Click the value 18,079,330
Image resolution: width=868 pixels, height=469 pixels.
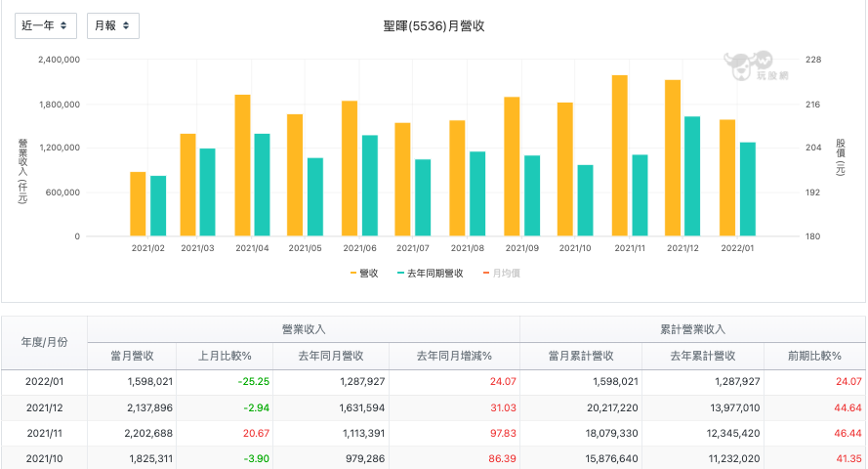611,433
